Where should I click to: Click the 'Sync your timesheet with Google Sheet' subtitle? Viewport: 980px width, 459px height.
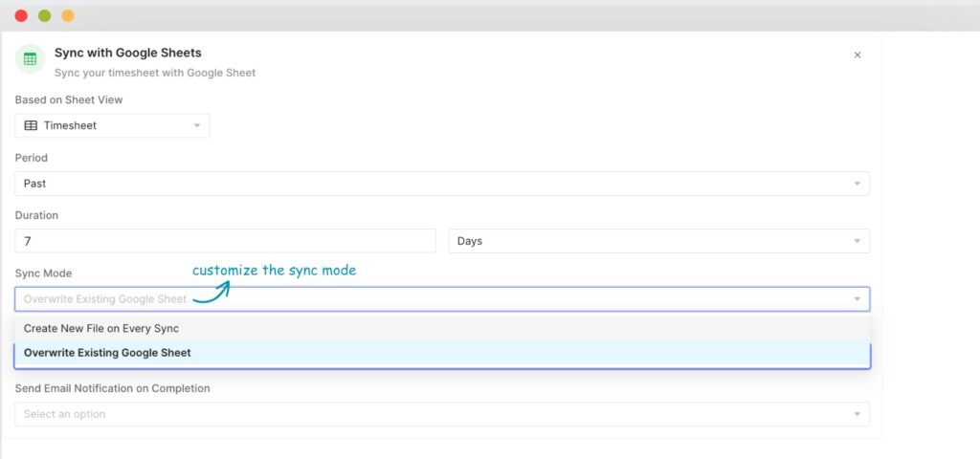pyautogui.click(x=155, y=73)
